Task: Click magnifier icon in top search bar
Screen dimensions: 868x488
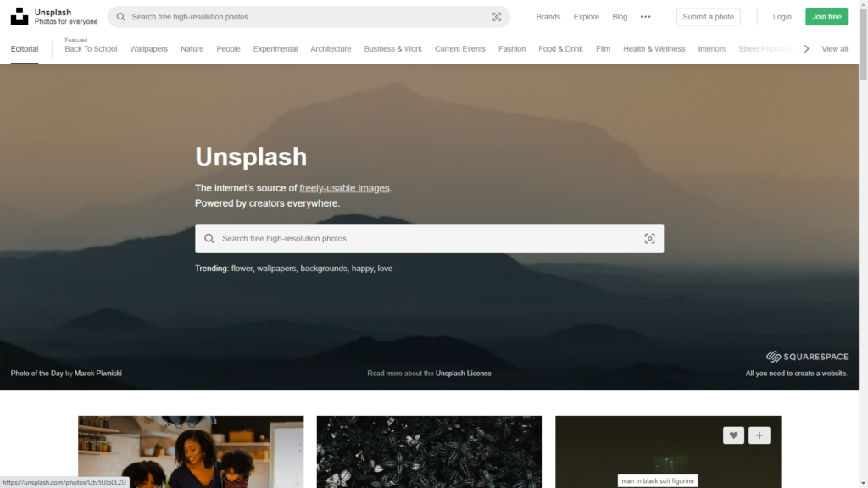Action: click(x=121, y=17)
